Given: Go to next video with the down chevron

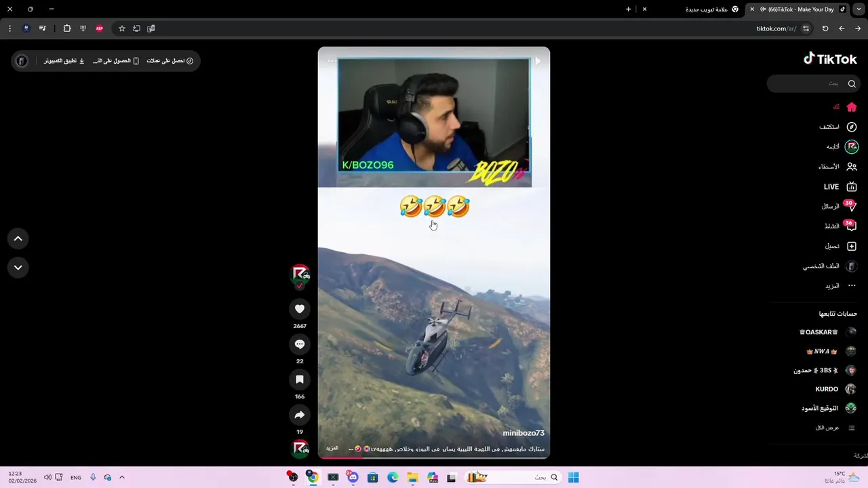Looking at the screenshot, I should pos(18,268).
